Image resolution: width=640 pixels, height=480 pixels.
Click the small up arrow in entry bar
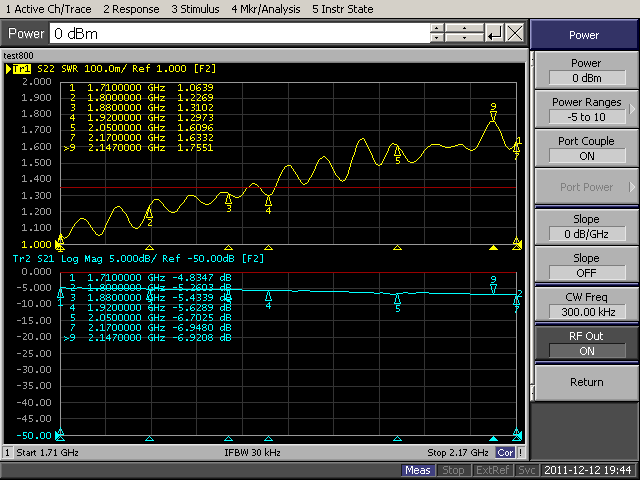coord(437,28)
